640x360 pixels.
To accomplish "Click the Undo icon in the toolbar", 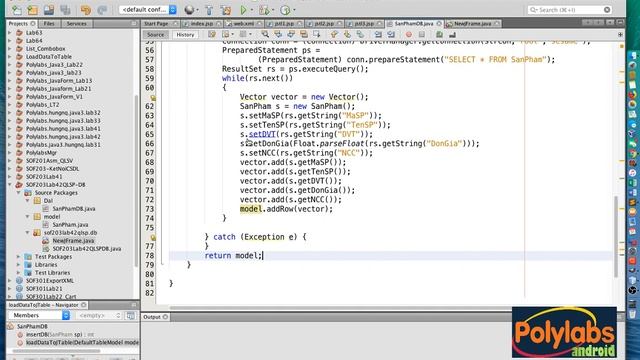I will pyautogui.click(x=86, y=9).
